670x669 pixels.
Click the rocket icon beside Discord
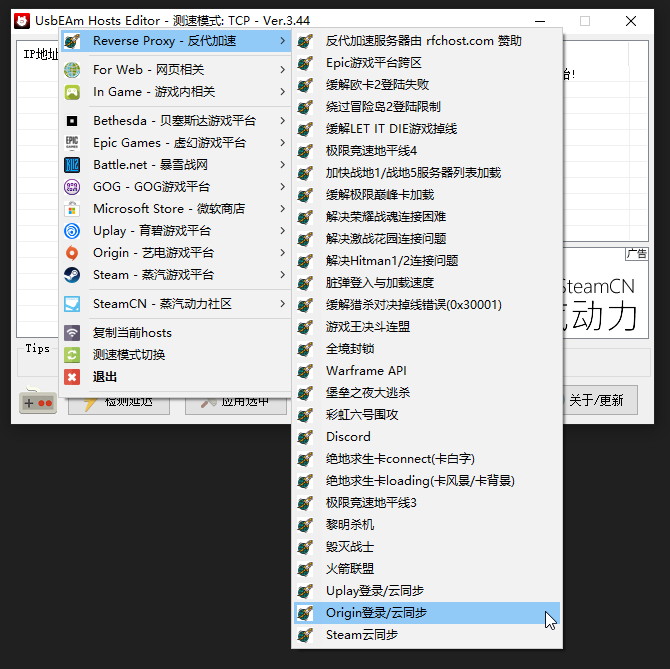305,437
